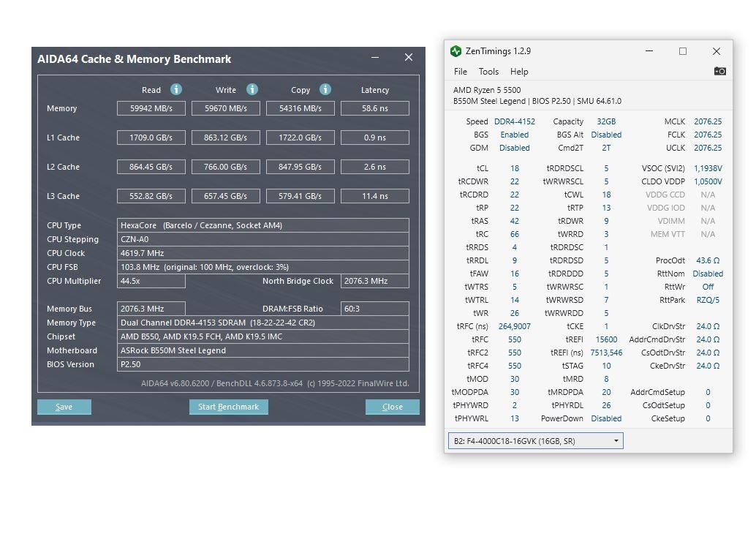Viewport: 756px width, 542px height.
Task: Click tREFI value 15600 in ZenTimings
Action: (x=606, y=339)
